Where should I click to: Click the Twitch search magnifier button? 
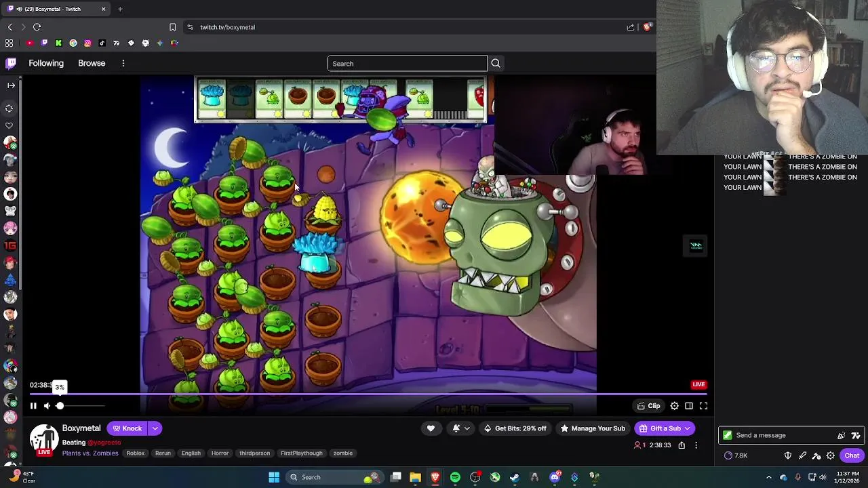pos(496,64)
